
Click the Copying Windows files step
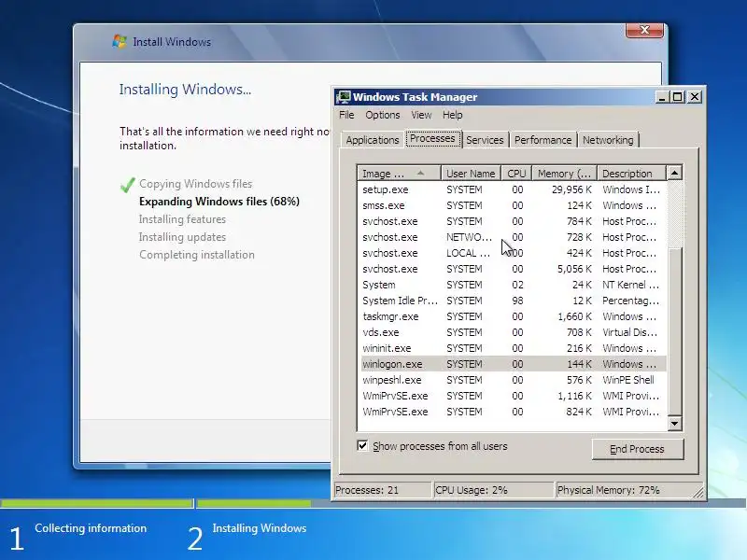tap(195, 184)
